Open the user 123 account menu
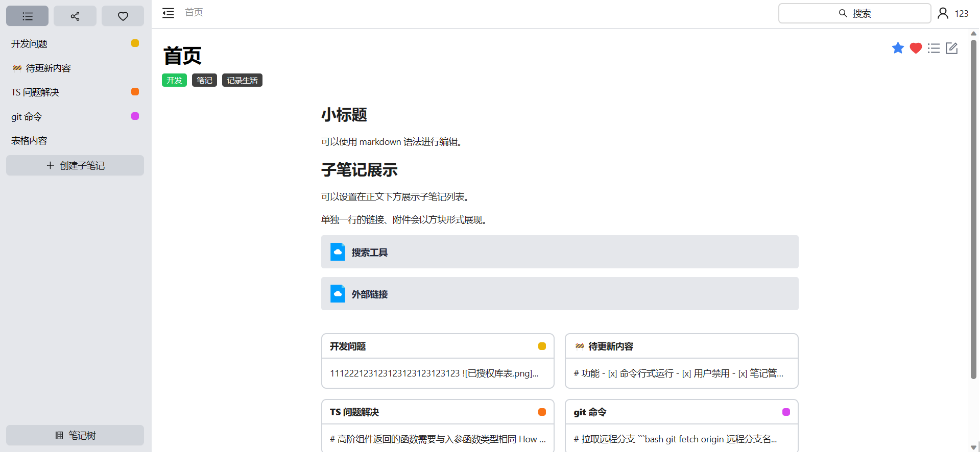 [953, 13]
